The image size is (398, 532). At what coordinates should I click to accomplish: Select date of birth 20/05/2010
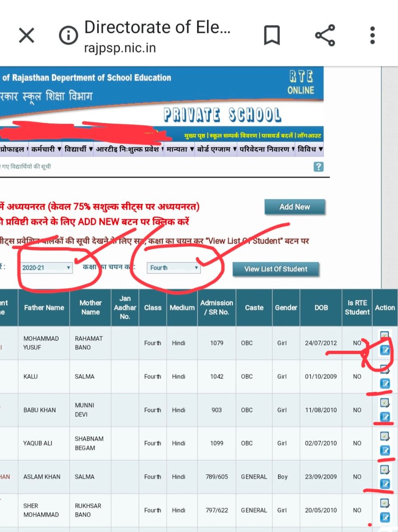click(321, 510)
